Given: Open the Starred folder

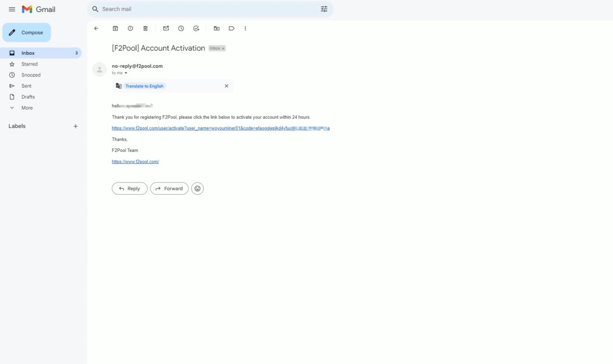Looking at the screenshot, I should (x=29, y=64).
